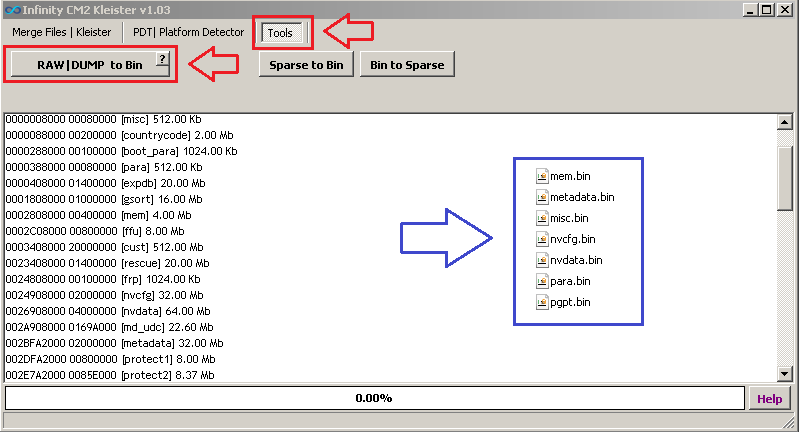Open the PDT| Platform Detector tab
Screen dimensions: 799x432
(188, 32)
